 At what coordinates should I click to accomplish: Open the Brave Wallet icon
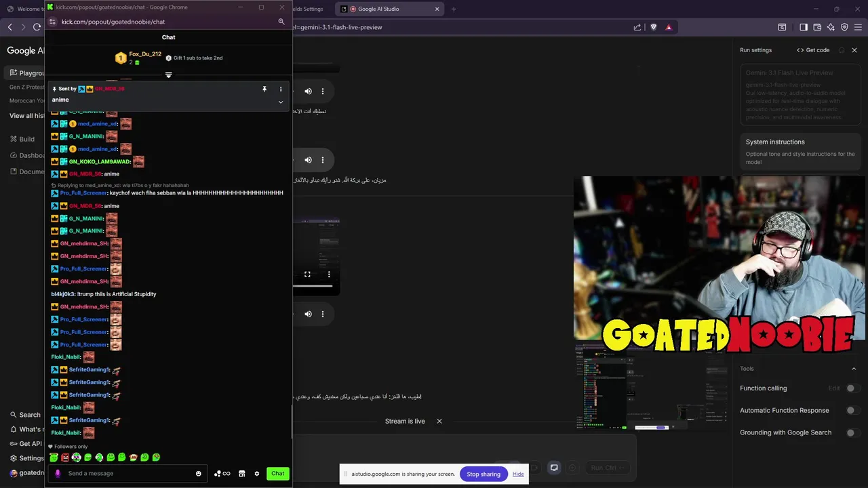point(817,27)
